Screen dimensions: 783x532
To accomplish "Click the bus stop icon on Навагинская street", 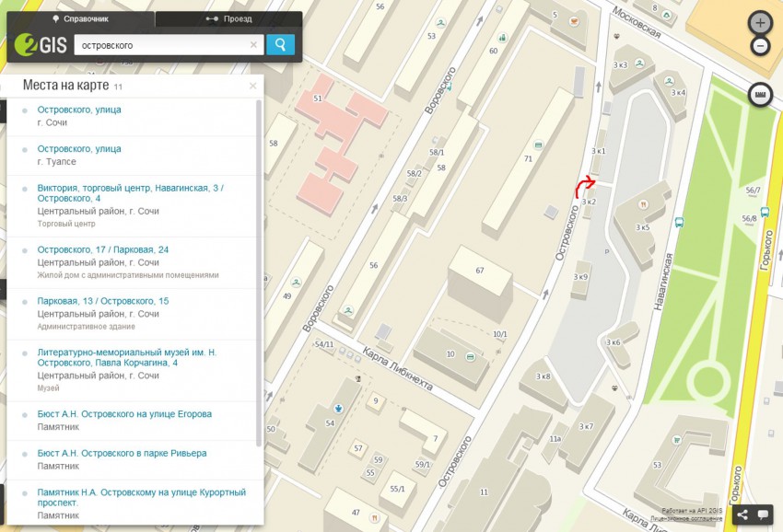I will 680,222.
